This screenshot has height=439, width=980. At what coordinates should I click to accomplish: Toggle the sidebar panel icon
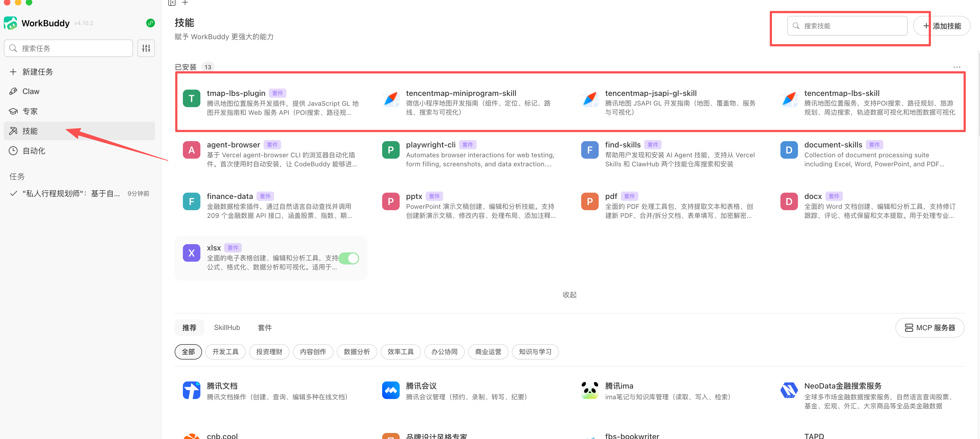[172, 3]
